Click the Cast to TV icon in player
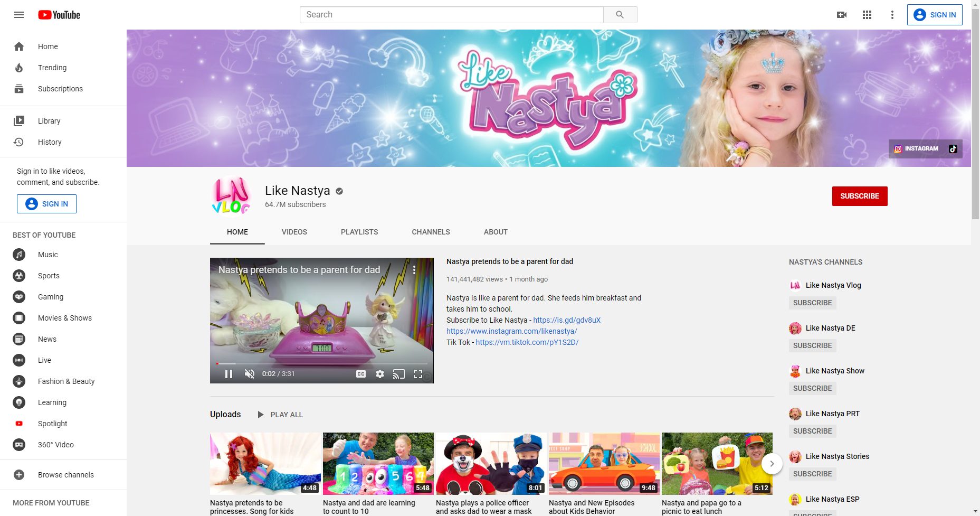Viewport: 980px width, 516px height. (399, 374)
